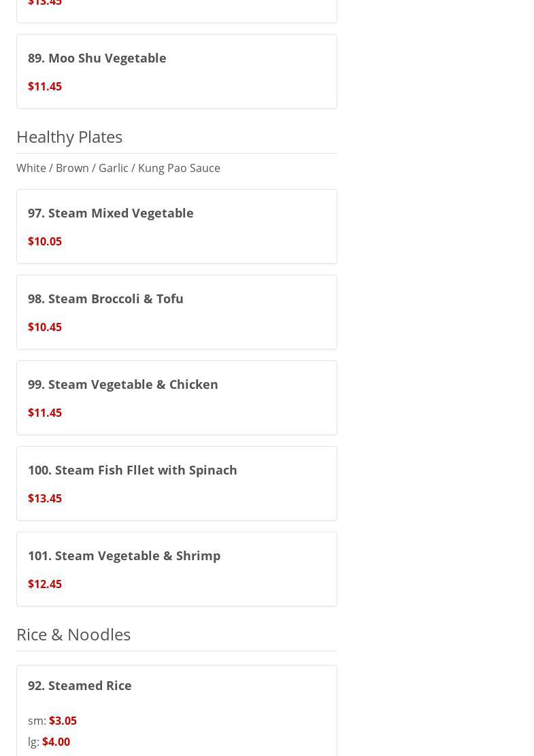Image resolution: width=534 pixels, height=756 pixels.
Task: Click large Steamed Rice price $4.00
Action: click(56, 742)
